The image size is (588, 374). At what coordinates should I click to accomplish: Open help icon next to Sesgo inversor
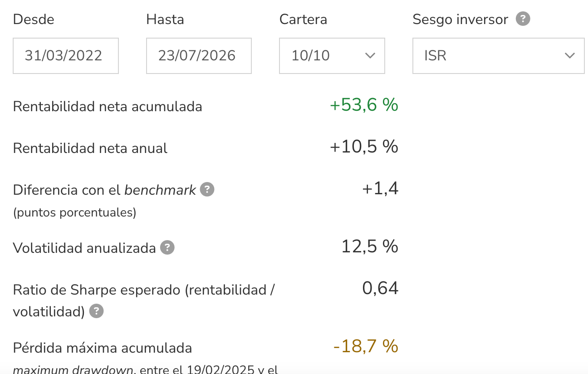[x=523, y=19]
